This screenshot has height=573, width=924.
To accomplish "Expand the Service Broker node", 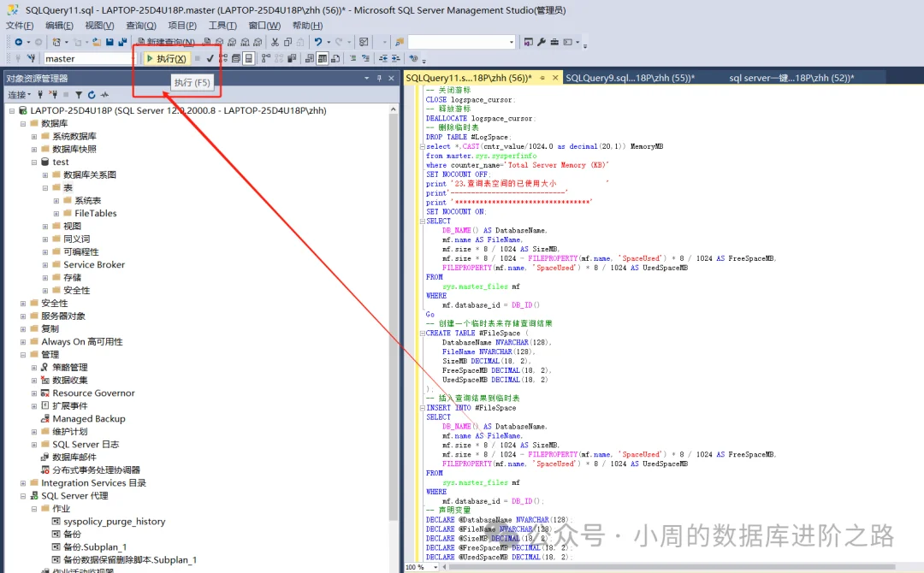I will tap(45, 265).
